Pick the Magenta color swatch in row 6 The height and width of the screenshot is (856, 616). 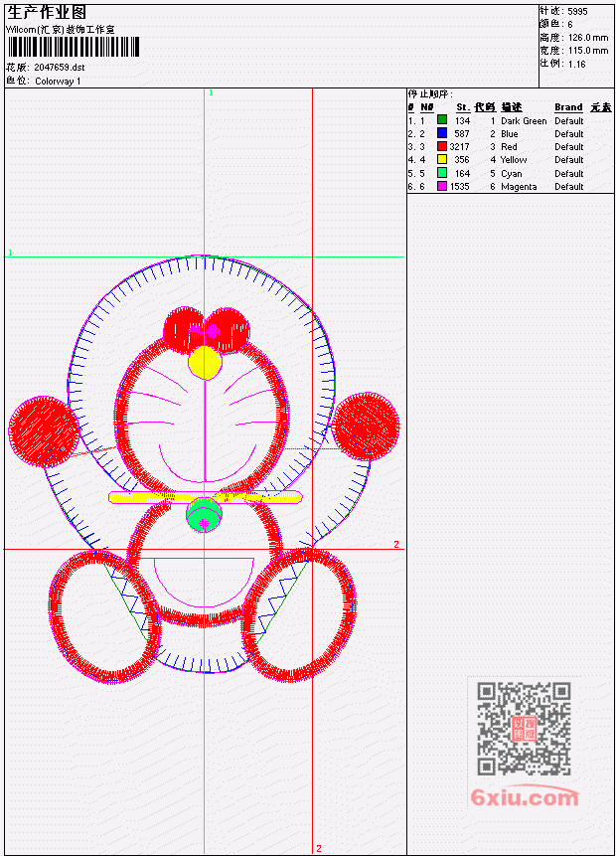(x=442, y=186)
